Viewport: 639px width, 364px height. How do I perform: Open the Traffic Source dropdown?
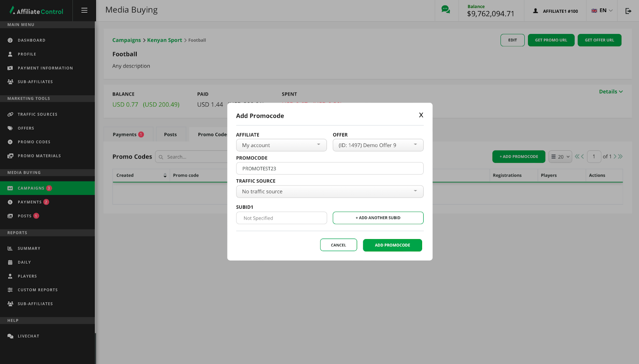(329, 192)
